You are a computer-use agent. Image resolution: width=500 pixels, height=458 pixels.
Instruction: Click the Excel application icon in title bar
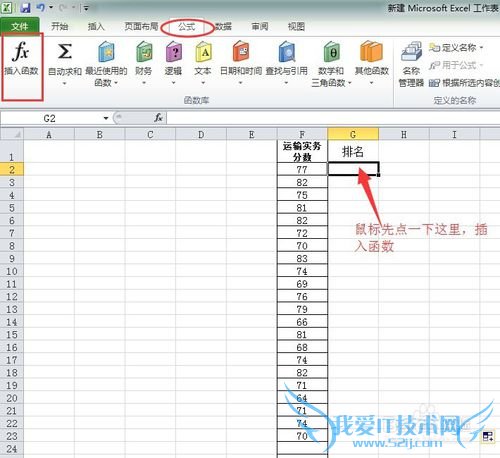7,8
